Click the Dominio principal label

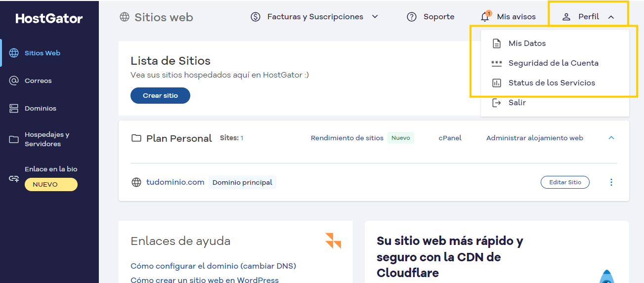242,182
